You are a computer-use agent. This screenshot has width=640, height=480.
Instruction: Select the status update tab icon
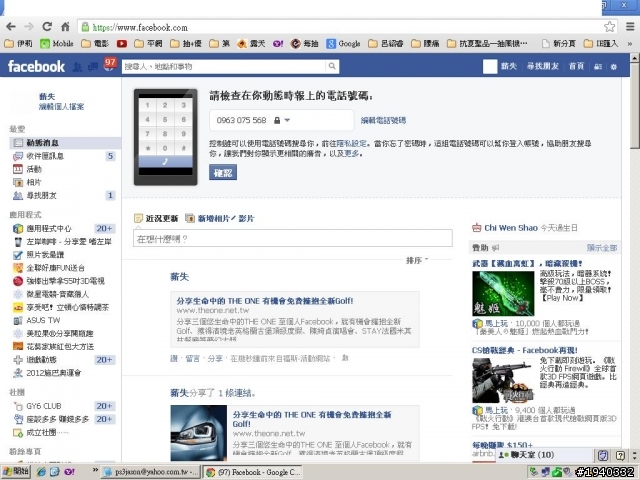click(x=138, y=218)
